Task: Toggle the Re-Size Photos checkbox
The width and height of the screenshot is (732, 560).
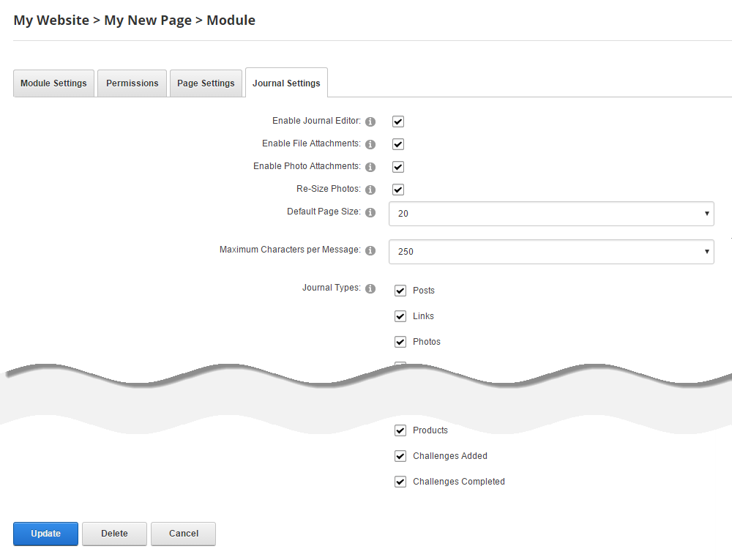Action: tap(398, 190)
